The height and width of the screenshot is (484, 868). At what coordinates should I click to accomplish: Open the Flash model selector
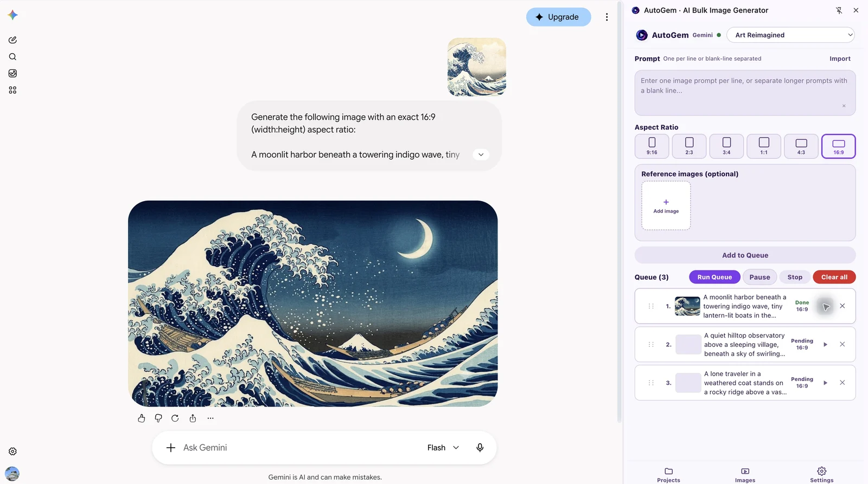point(443,448)
